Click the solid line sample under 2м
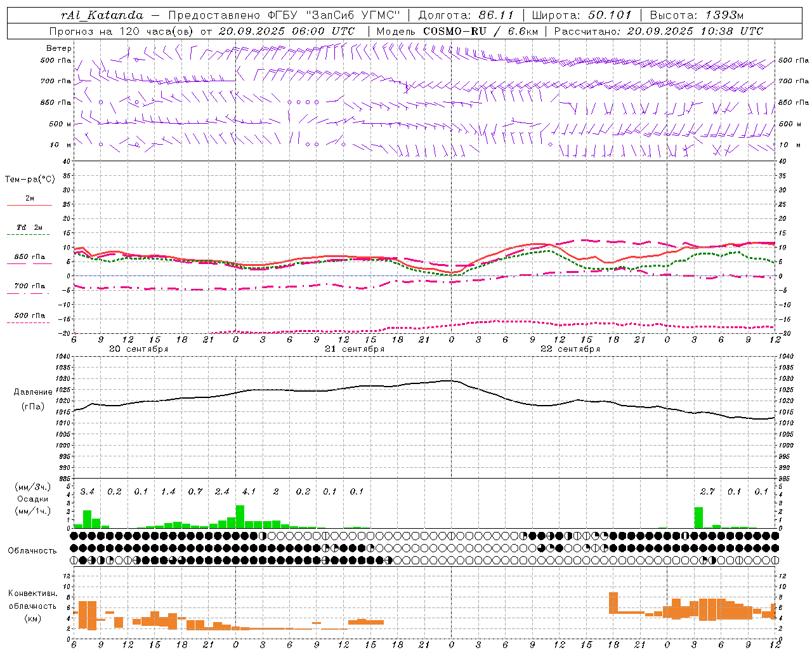This screenshot has height=650, width=812. coord(29,206)
